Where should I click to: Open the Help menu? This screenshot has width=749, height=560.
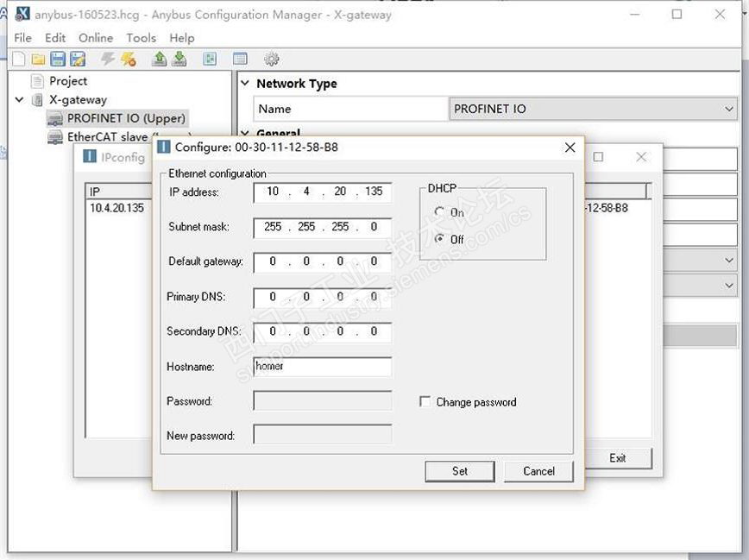tap(181, 38)
